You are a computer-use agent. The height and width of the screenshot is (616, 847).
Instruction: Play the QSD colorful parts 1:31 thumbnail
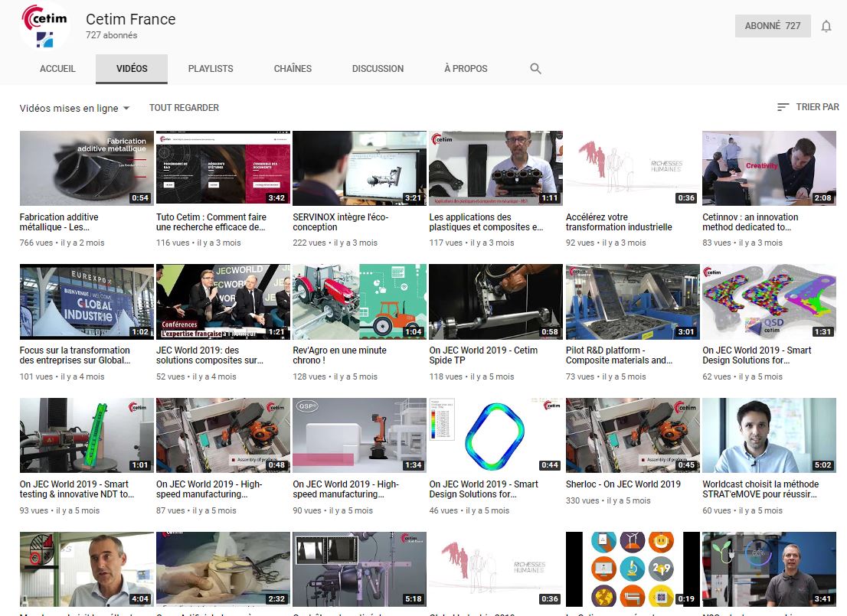(x=769, y=301)
